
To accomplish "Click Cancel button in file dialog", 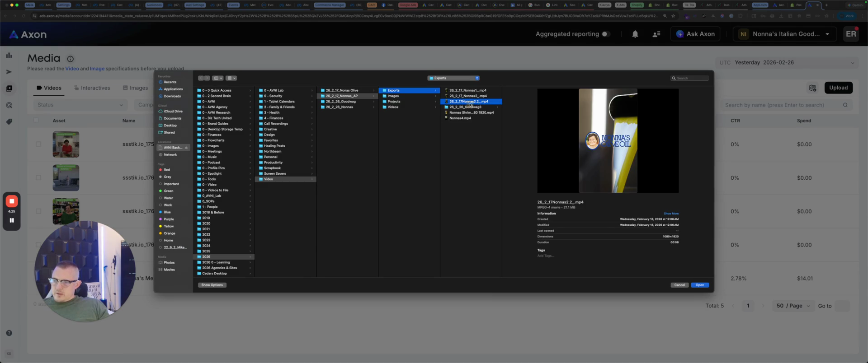I will (679, 285).
